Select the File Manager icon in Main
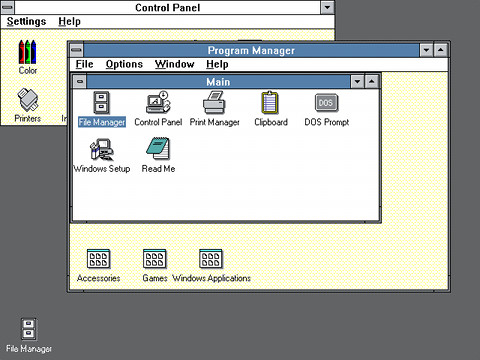The image size is (480, 360). pyautogui.click(x=102, y=103)
